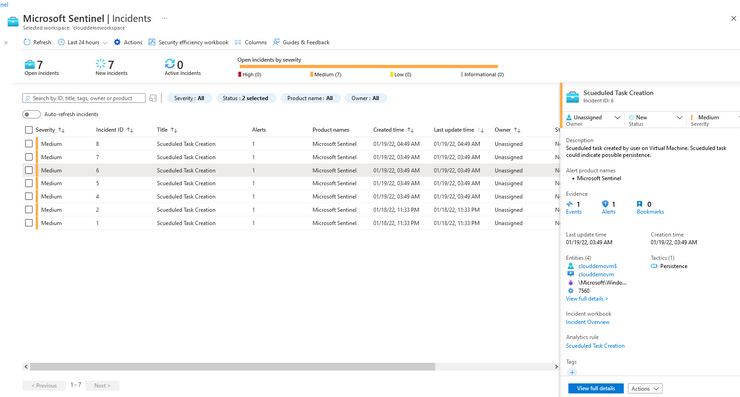
Task: Open the clouddemovm$ entity link
Action: [597, 266]
